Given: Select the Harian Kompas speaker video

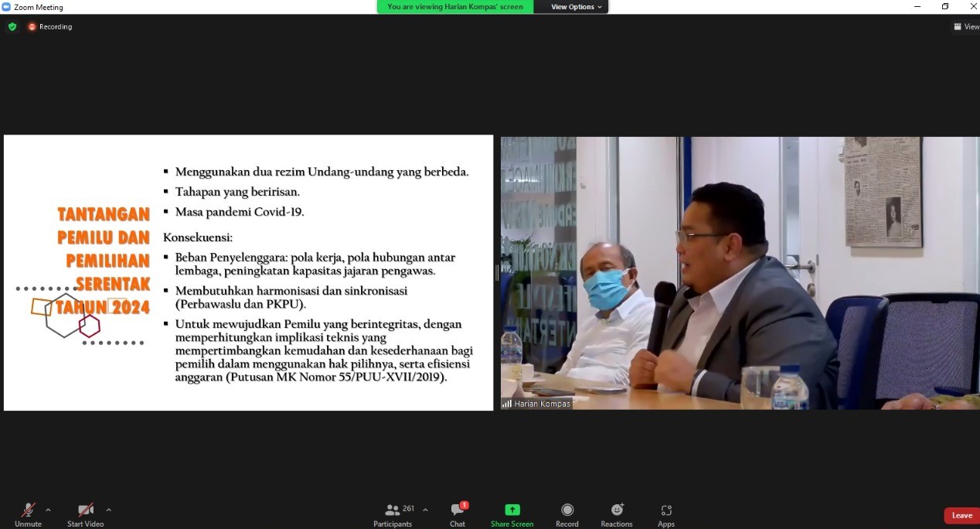Looking at the screenshot, I should coord(740,272).
